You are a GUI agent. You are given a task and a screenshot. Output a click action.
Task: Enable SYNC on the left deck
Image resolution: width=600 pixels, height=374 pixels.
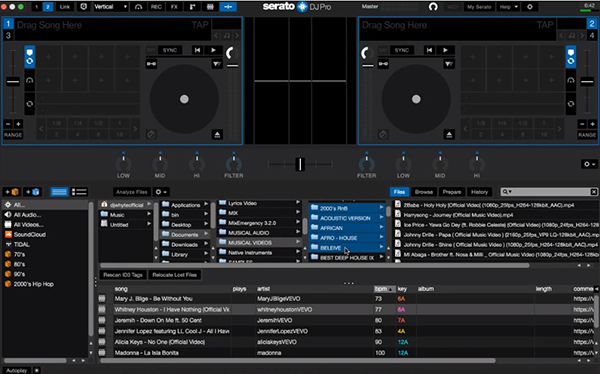[x=170, y=50]
